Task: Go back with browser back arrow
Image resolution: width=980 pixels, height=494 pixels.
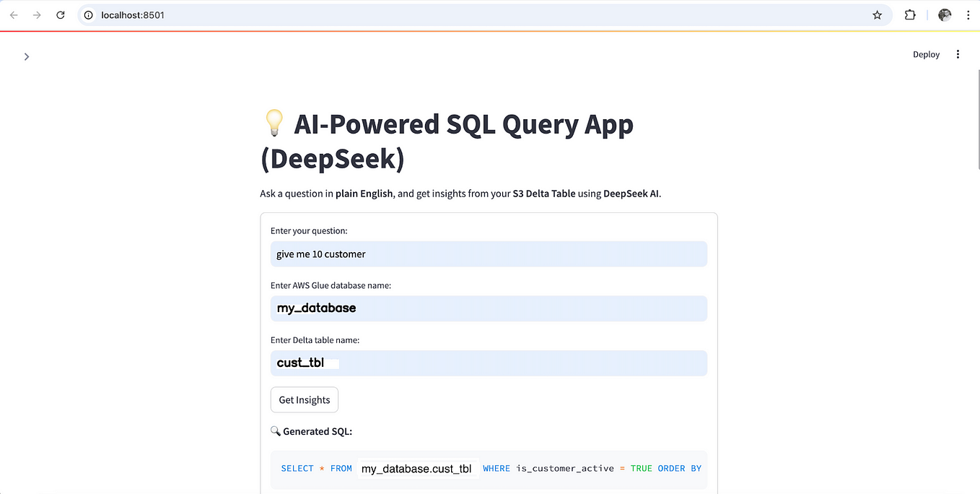Action: (14, 14)
